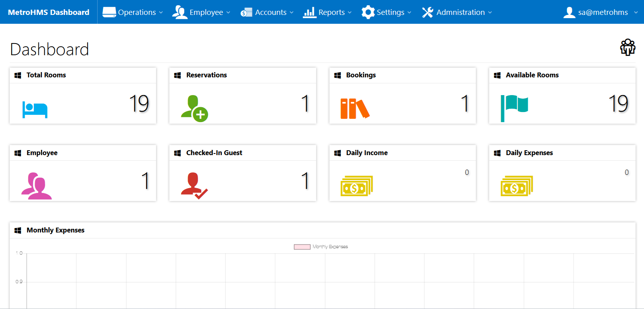The width and height of the screenshot is (644, 309).
Task: Click the tile icon beside Daily Expenses
Action: pos(497,153)
